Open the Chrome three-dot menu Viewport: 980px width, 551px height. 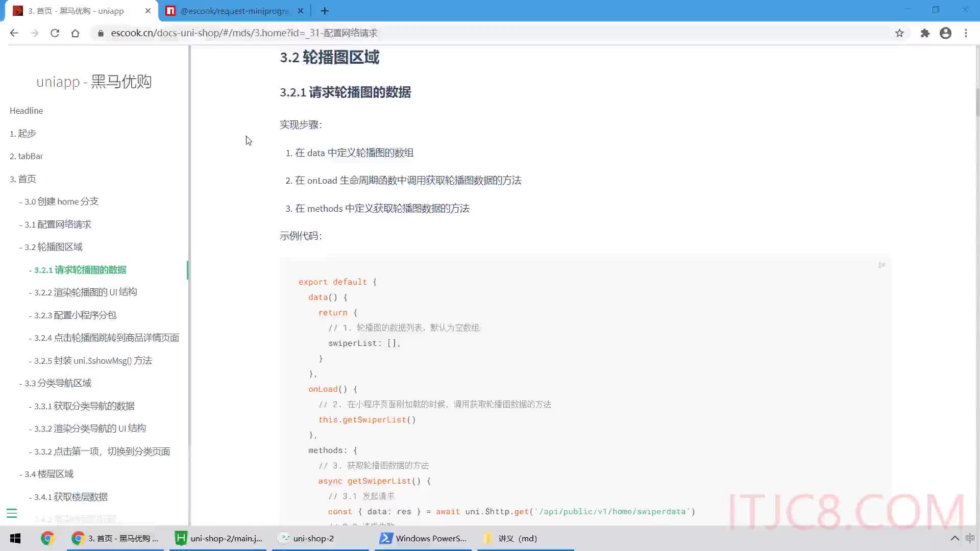966,33
